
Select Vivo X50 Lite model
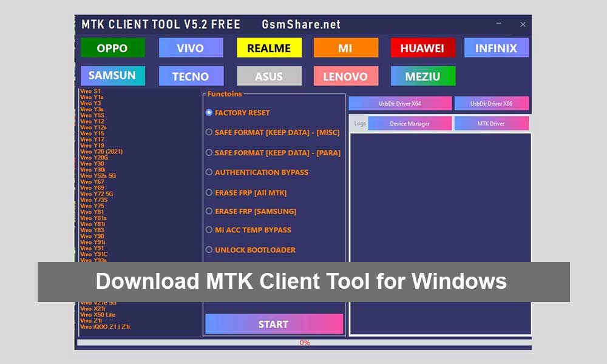click(98, 314)
